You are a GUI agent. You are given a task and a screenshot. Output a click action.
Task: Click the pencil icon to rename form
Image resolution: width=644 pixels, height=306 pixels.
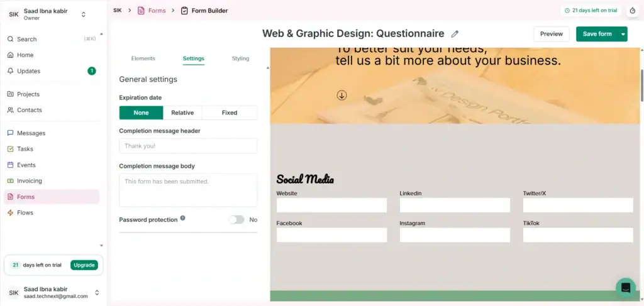pyautogui.click(x=455, y=34)
